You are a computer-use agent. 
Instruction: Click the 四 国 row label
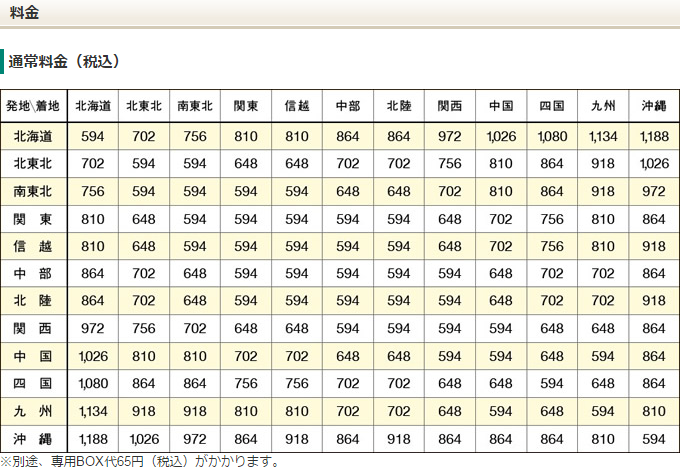33,383
